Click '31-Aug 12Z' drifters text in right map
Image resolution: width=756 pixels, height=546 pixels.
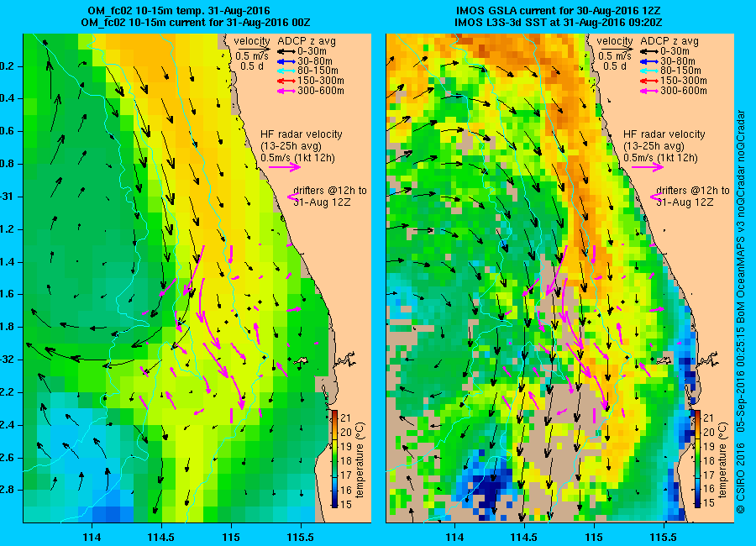tap(684, 202)
